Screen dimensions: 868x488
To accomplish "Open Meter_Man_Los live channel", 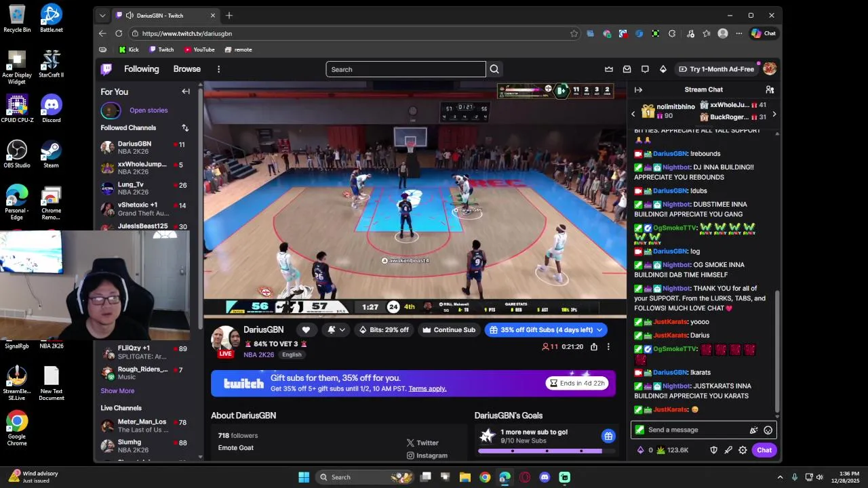I will tap(144, 425).
